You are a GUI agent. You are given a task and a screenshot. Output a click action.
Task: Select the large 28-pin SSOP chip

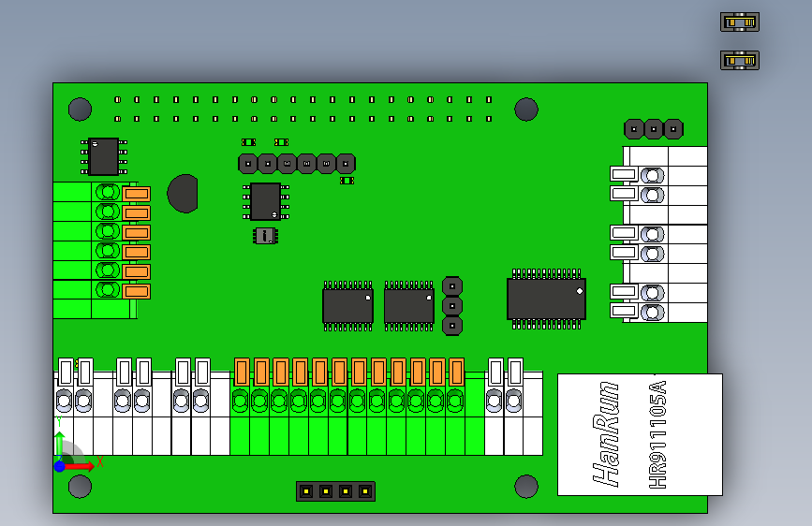[x=546, y=299]
